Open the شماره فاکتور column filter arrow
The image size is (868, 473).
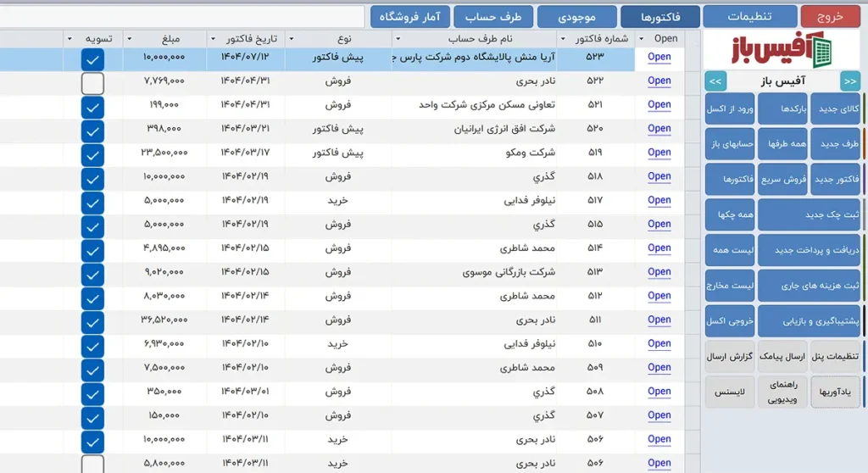coord(563,39)
